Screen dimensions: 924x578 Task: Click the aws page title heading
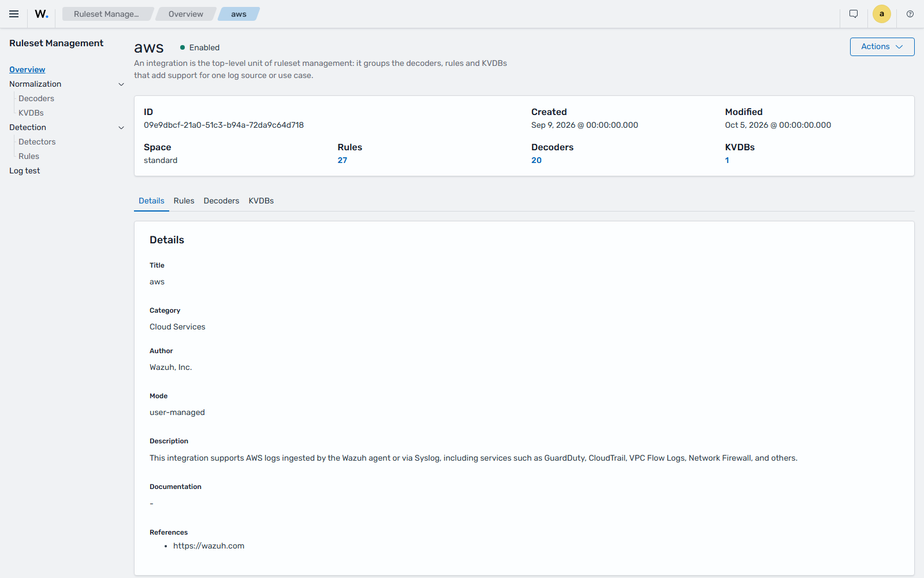pos(149,47)
